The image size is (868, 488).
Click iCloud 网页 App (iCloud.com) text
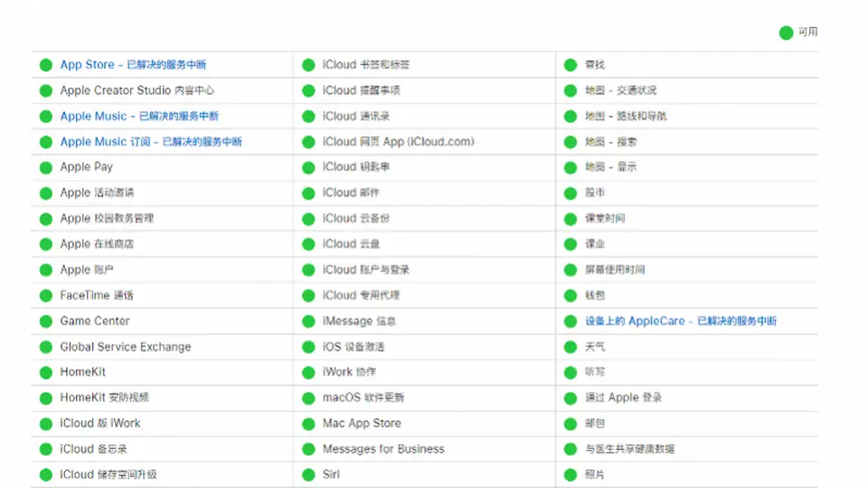pyautogui.click(x=399, y=142)
